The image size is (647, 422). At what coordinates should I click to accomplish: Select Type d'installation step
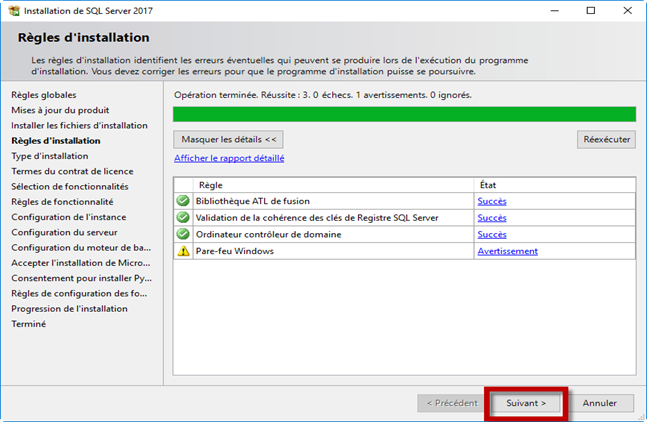pyautogui.click(x=50, y=156)
